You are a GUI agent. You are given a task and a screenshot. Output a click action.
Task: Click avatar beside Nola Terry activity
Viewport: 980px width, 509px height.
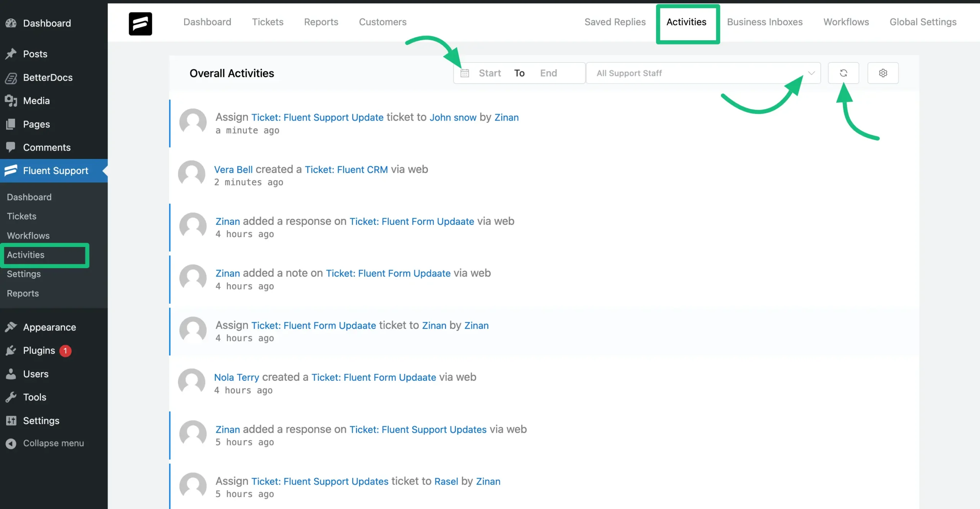pyautogui.click(x=192, y=382)
